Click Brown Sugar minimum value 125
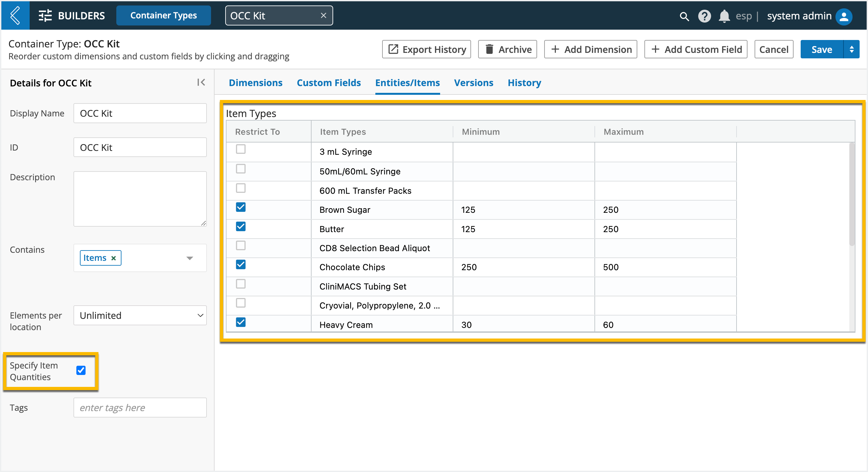This screenshot has height=472, width=868. (468, 210)
